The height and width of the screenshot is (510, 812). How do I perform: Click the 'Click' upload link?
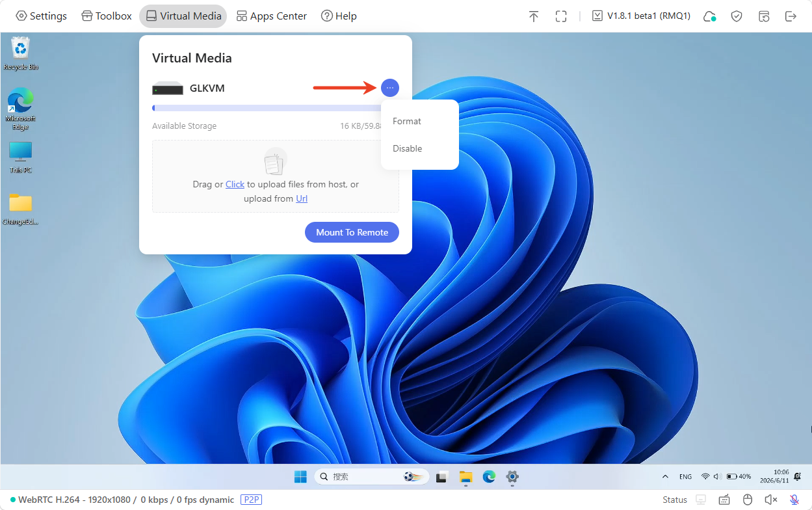(235, 184)
